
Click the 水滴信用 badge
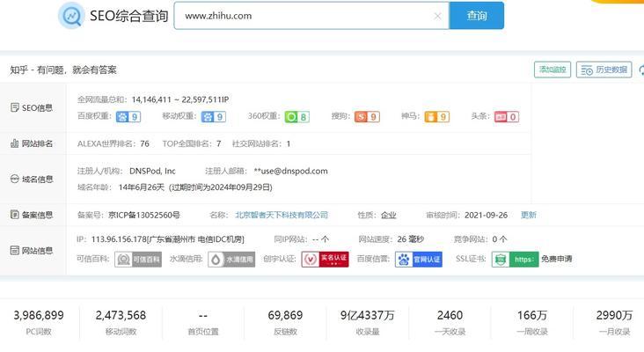tap(231, 260)
